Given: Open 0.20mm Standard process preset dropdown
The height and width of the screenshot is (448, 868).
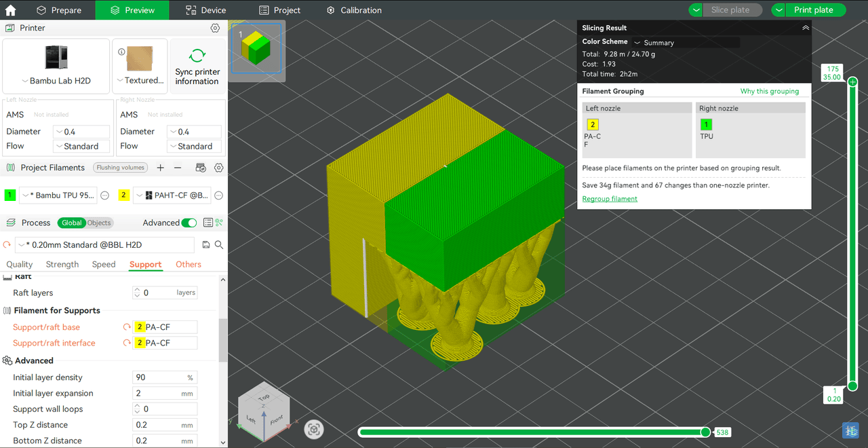Looking at the screenshot, I should tap(104, 244).
